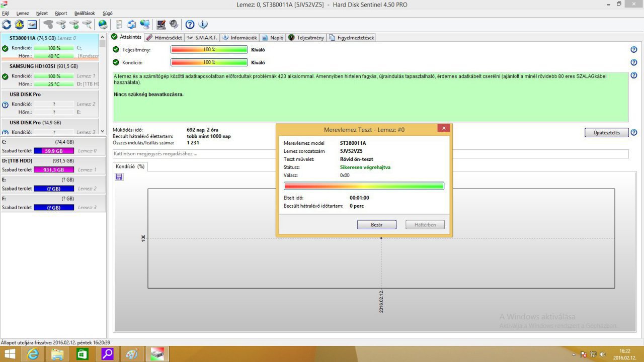Screen dimensions: 644x362
Task: Click the blue-framed disk toolbar icon
Action: (x=32, y=24)
